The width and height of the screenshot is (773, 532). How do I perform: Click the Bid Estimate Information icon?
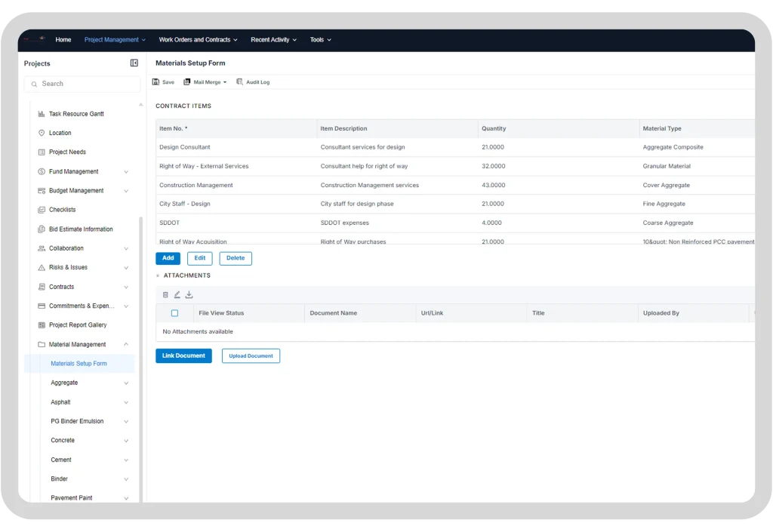pyautogui.click(x=42, y=229)
